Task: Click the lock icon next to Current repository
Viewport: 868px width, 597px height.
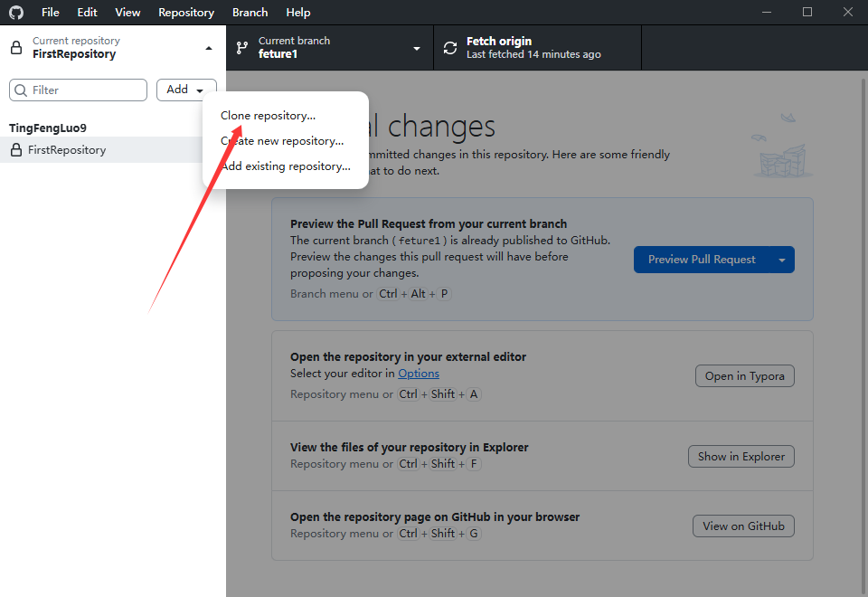Action: pos(16,48)
